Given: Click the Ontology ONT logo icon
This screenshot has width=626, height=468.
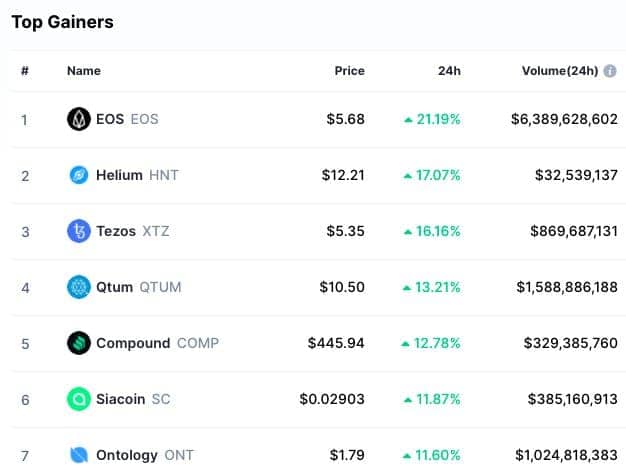Looking at the screenshot, I should pos(79,455).
